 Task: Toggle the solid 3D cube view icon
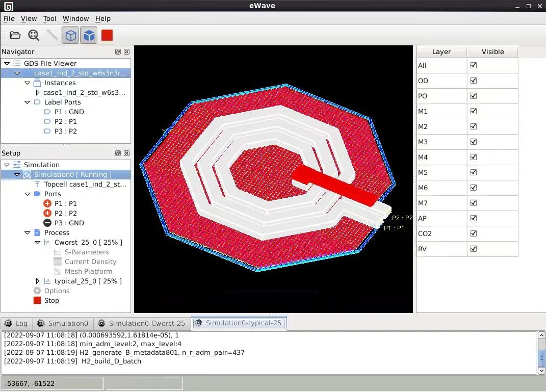click(x=89, y=35)
